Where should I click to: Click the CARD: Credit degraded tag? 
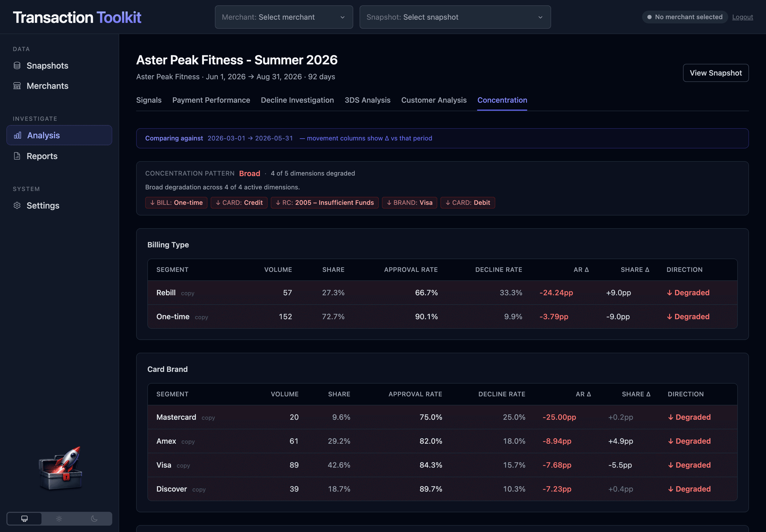pos(239,203)
